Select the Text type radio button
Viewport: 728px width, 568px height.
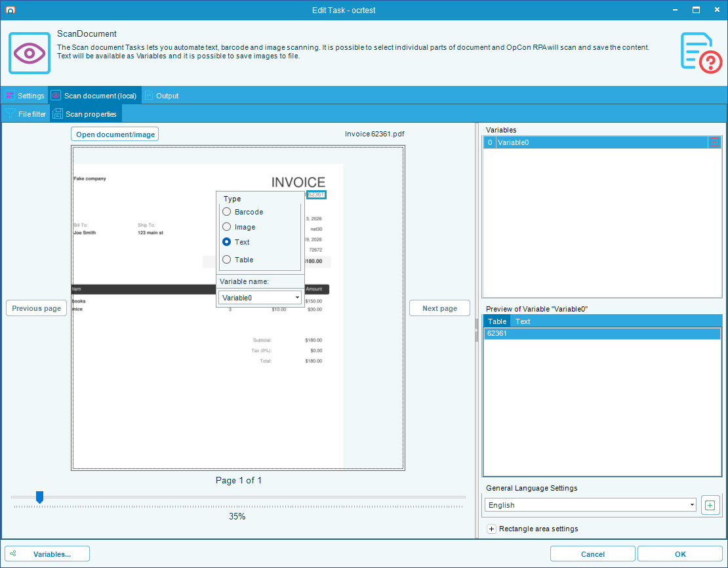coord(226,242)
